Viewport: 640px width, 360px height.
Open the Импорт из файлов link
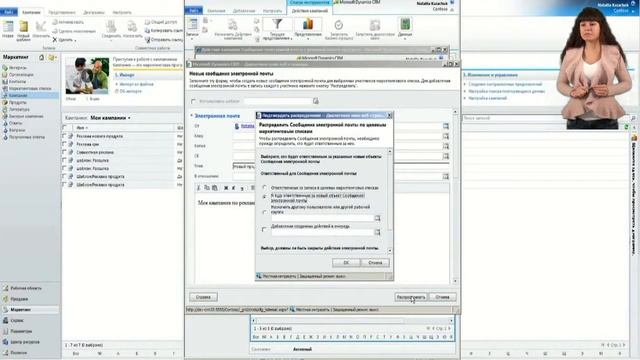pyautogui.click(x=137, y=84)
